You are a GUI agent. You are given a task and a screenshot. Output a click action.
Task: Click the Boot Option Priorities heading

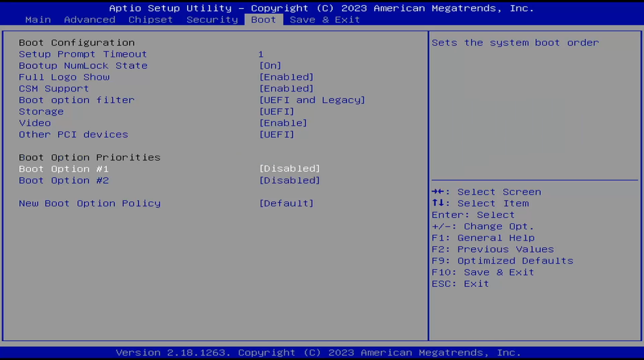pos(90,158)
